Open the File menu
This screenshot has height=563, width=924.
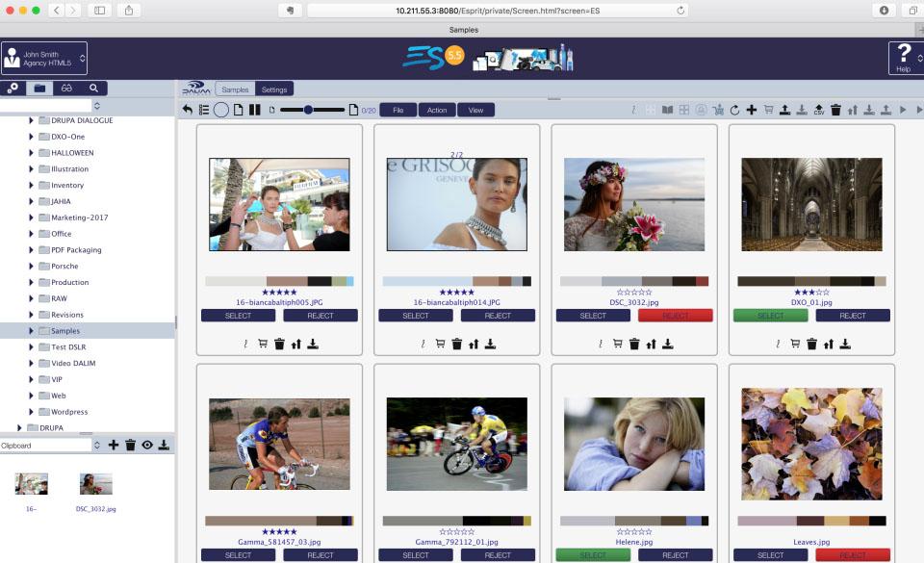(x=398, y=111)
